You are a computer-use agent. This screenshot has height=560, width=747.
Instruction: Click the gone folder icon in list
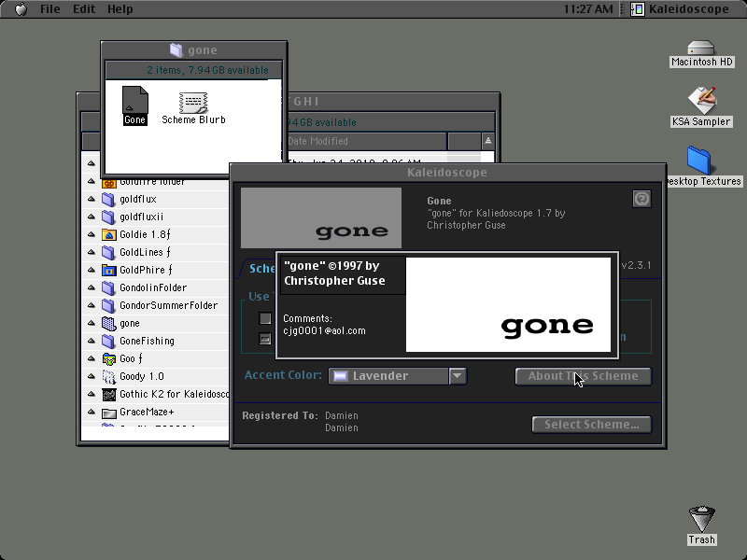108,323
